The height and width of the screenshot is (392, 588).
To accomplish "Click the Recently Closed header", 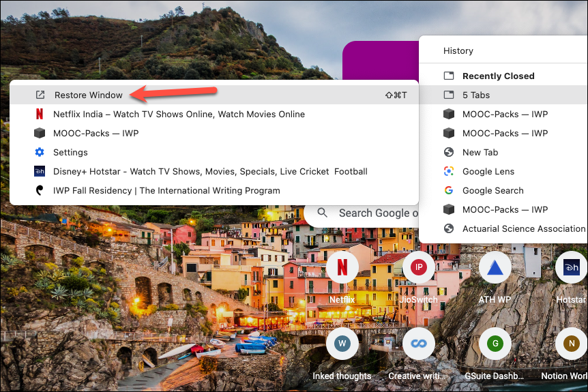I will (x=499, y=76).
